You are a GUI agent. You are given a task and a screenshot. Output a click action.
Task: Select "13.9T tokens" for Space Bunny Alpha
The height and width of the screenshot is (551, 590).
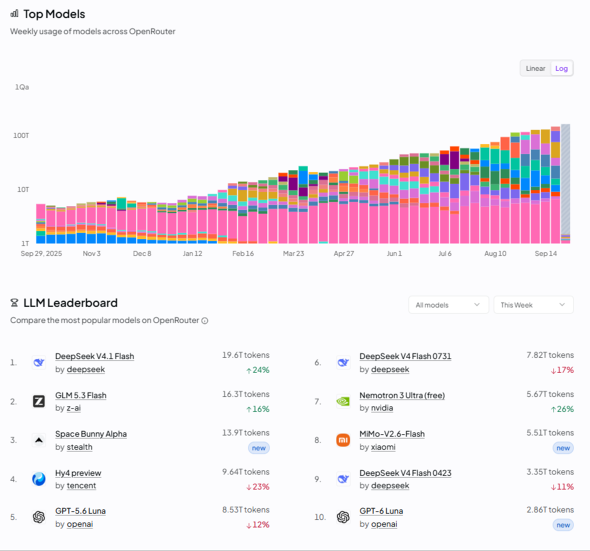click(x=246, y=433)
